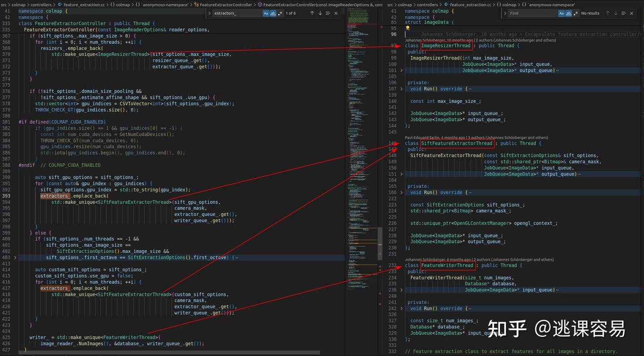This screenshot has width=644, height=356.
Task: Click 'struct ImageData {' sticky header line
Action: pyautogui.click(x=430, y=22)
